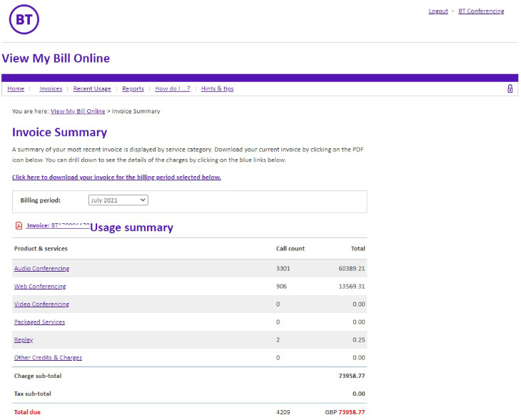Screen dimensions: 521x420
Task: Click the Logout link
Action: pyautogui.click(x=438, y=11)
